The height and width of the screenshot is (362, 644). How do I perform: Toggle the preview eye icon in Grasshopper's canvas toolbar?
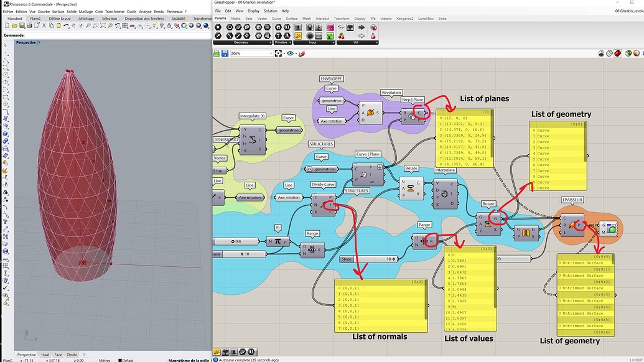289,54
